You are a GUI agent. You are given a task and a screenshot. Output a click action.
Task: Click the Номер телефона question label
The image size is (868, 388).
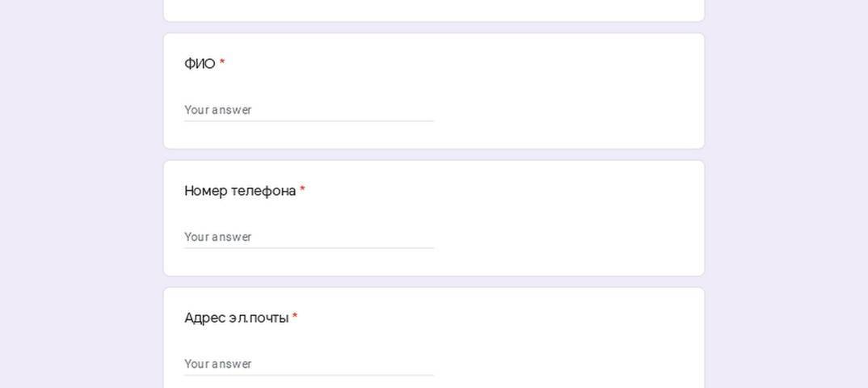tap(240, 191)
